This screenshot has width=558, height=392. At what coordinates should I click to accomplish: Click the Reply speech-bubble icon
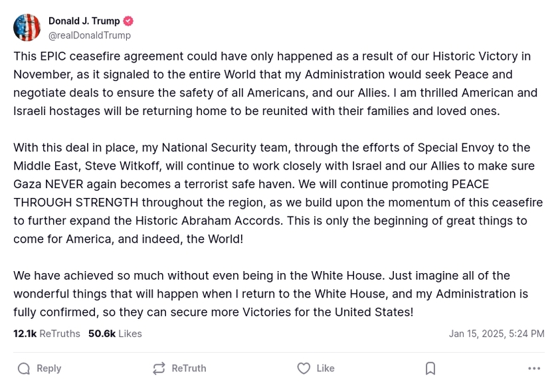tap(25, 368)
